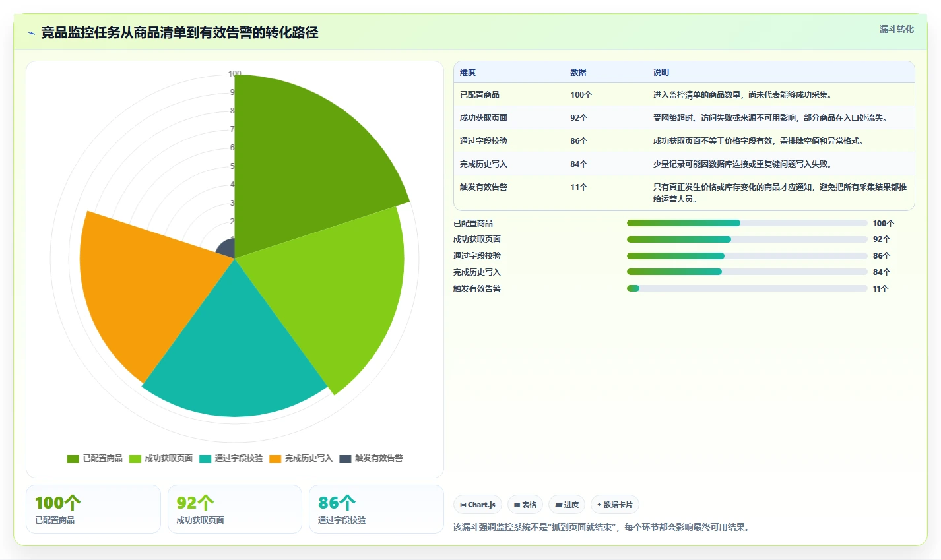Click the 表格 chip icon
Screen dimensions: 941x560
click(517, 505)
